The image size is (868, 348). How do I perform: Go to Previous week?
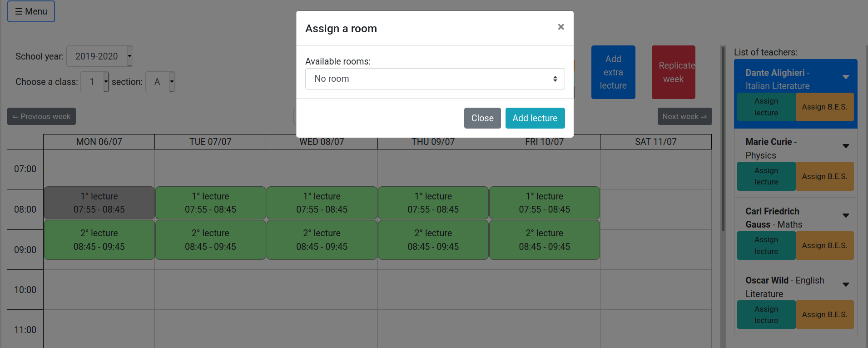coord(41,116)
